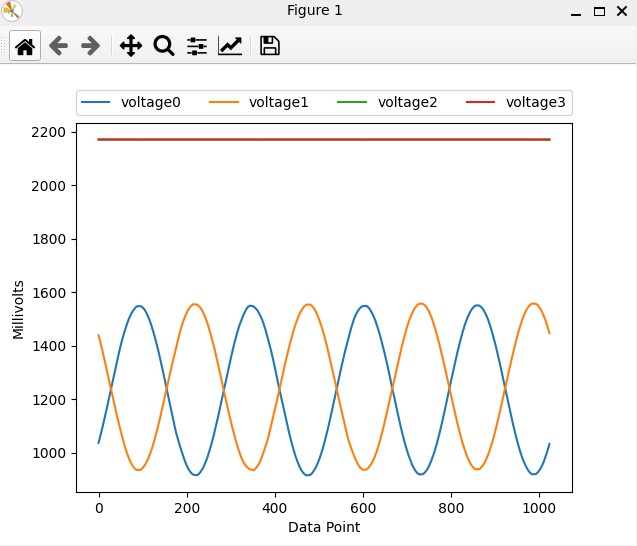This screenshot has width=637, height=546.
Task: Click the 1400 y-axis tick label
Action: pyautogui.click(x=48, y=346)
